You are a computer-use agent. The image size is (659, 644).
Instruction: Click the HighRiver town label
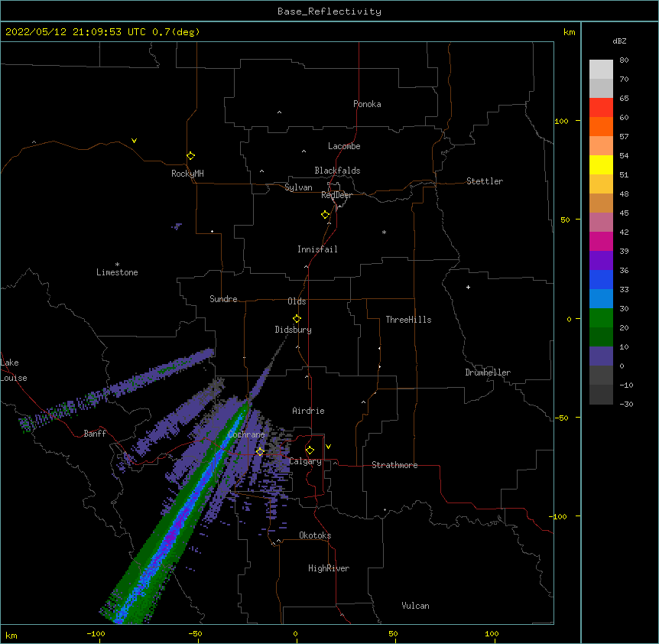[x=329, y=568]
